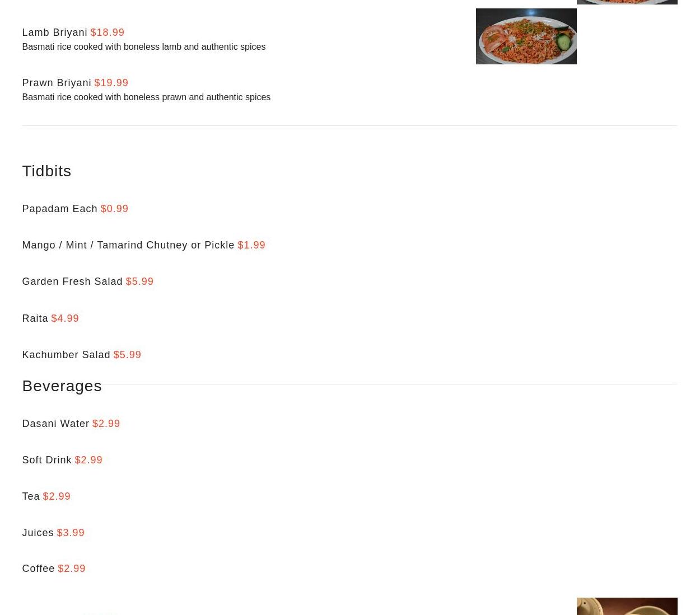Select Mango / Mint / Tamarind Chutney or Pickle
The height and width of the screenshot is (615, 700).
click(128, 245)
